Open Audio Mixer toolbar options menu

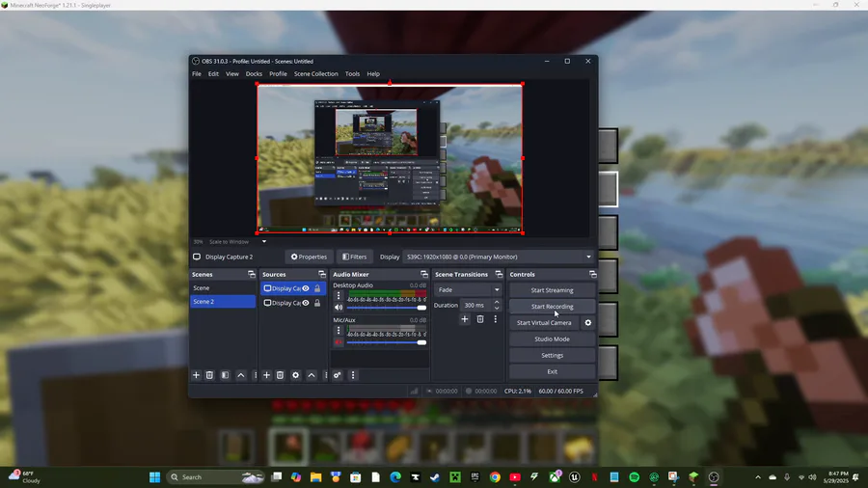(x=353, y=375)
